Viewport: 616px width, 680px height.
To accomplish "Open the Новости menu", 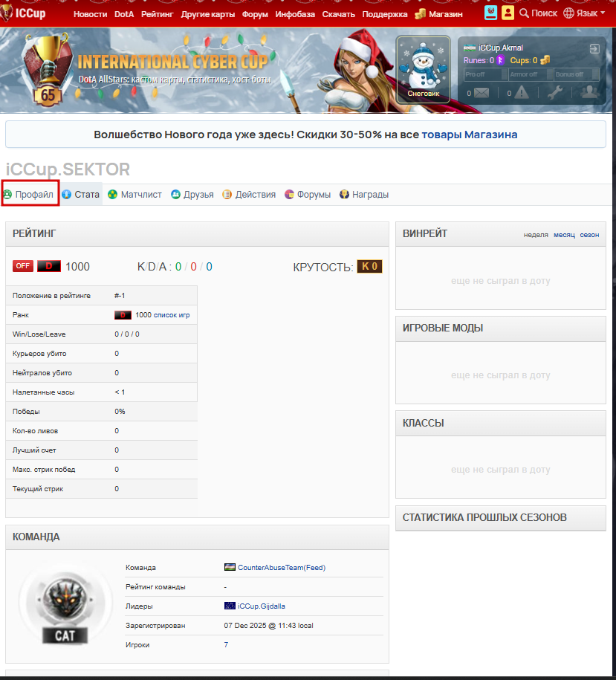I will point(90,14).
